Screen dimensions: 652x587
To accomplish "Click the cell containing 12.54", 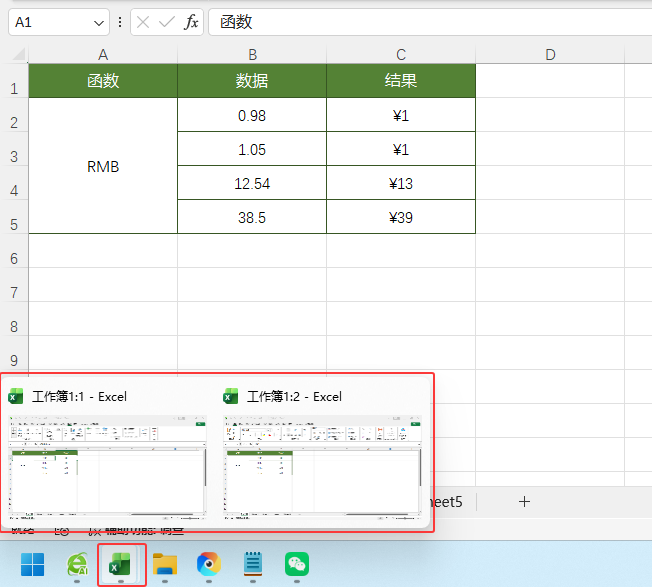I will [252, 183].
